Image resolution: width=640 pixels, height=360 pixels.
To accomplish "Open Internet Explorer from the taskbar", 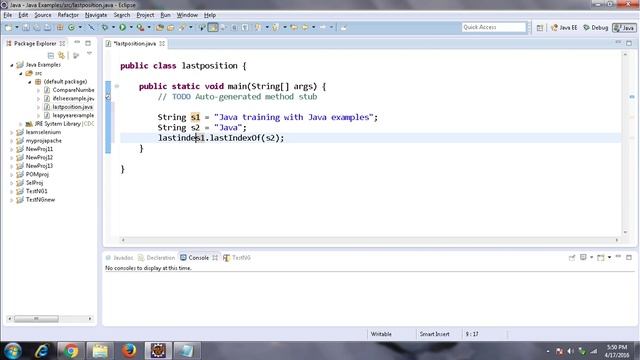I will 42,351.
